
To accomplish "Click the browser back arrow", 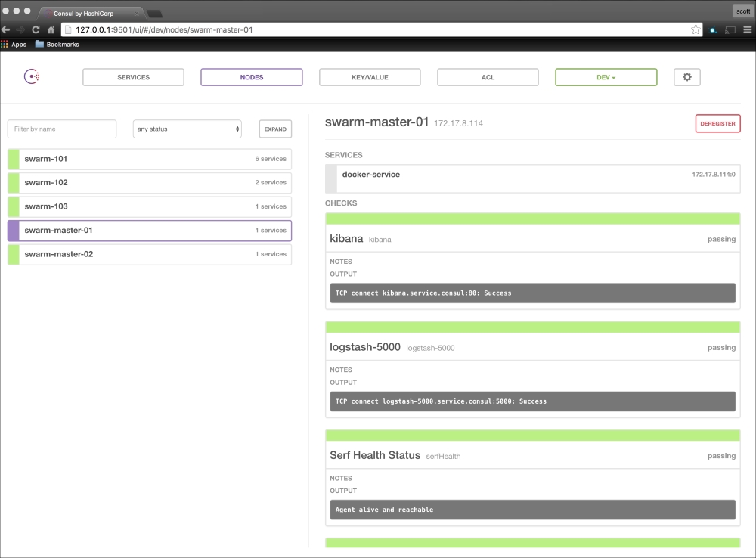I will click(6, 29).
